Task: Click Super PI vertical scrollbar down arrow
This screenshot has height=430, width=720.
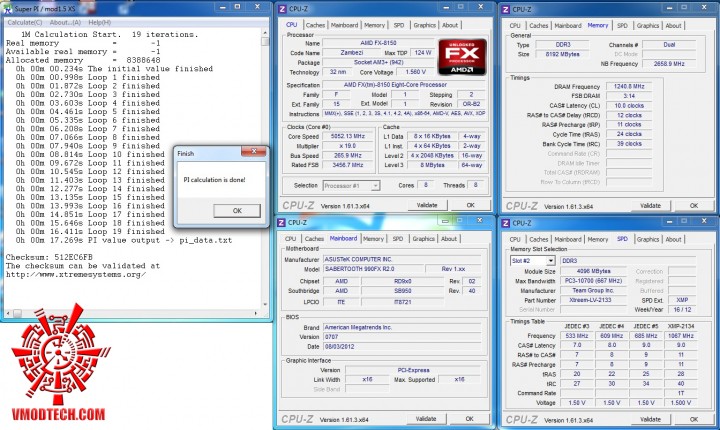Action: click(x=265, y=305)
